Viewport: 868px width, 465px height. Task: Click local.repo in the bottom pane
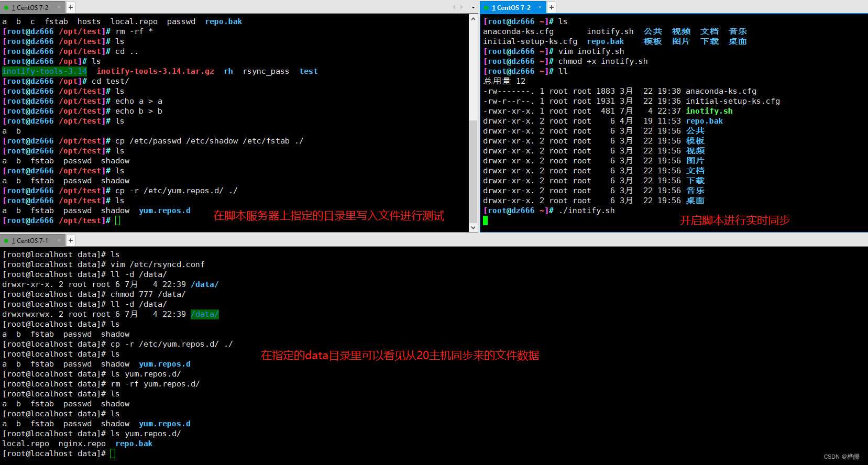pos(26,444)
